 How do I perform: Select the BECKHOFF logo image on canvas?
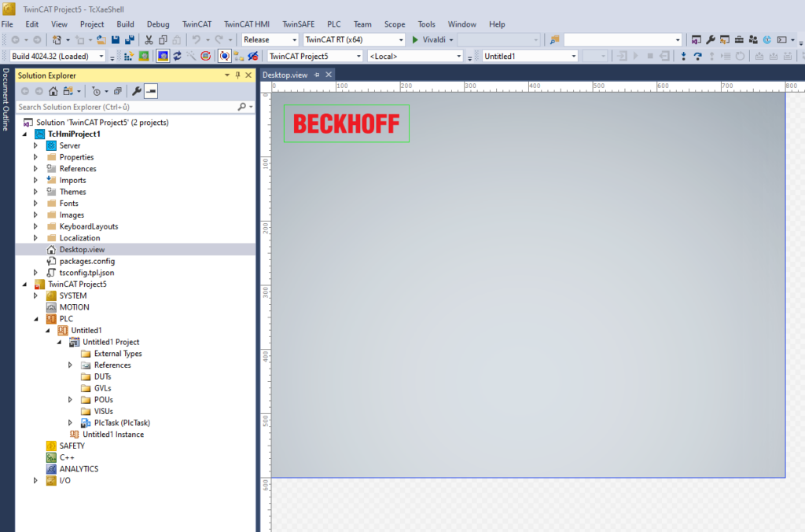[346, 123]
